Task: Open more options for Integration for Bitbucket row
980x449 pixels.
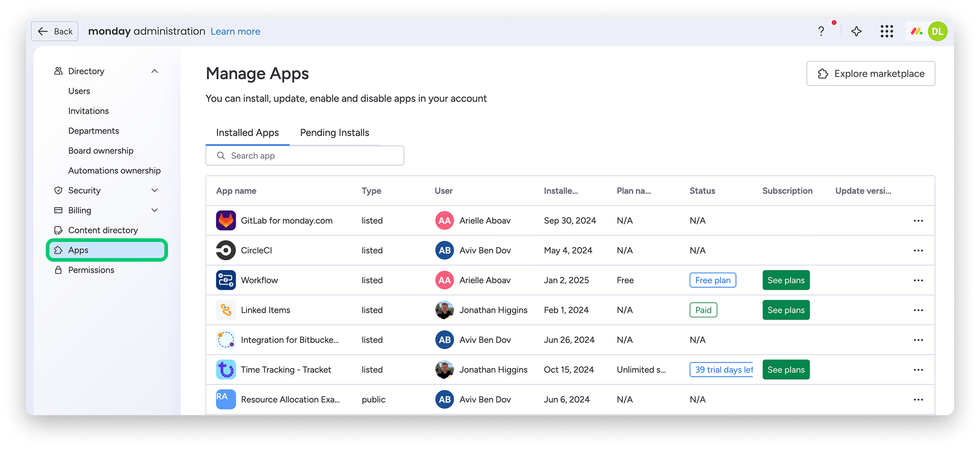Action: point(919,340)
